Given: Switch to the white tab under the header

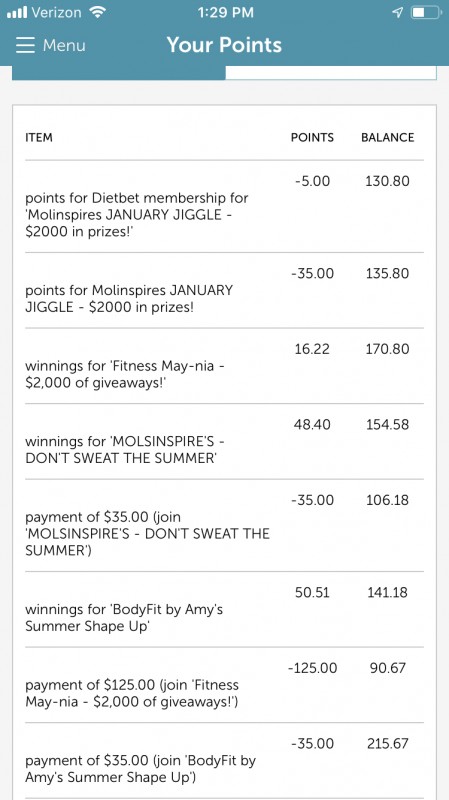Looking at the screenshot, I should tap(331, 73).
